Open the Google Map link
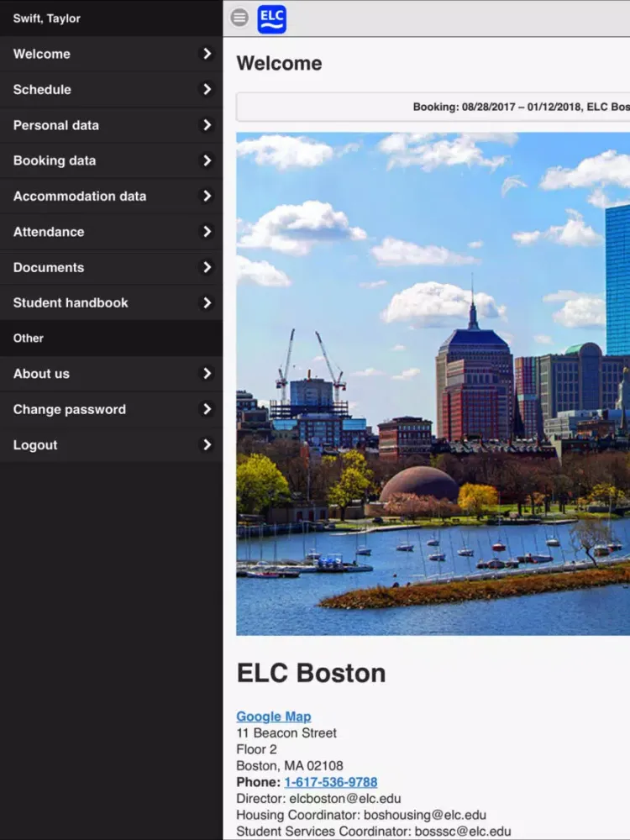The image size is (630, 840). click(x=273, y=717)
